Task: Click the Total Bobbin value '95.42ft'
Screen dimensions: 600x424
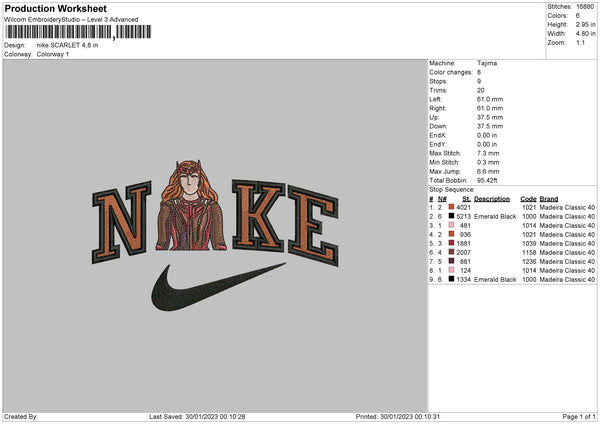Action: click(487, 180)
